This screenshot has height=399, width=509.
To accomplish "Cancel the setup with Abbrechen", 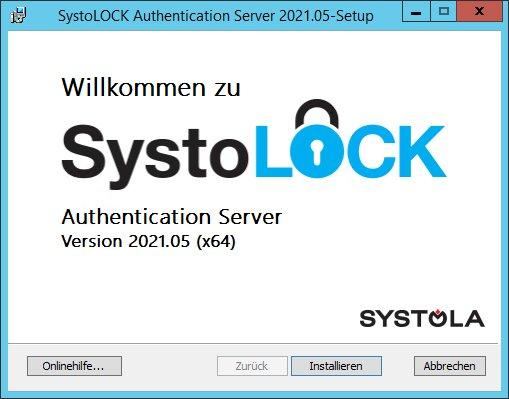I will tap(450, 366).
